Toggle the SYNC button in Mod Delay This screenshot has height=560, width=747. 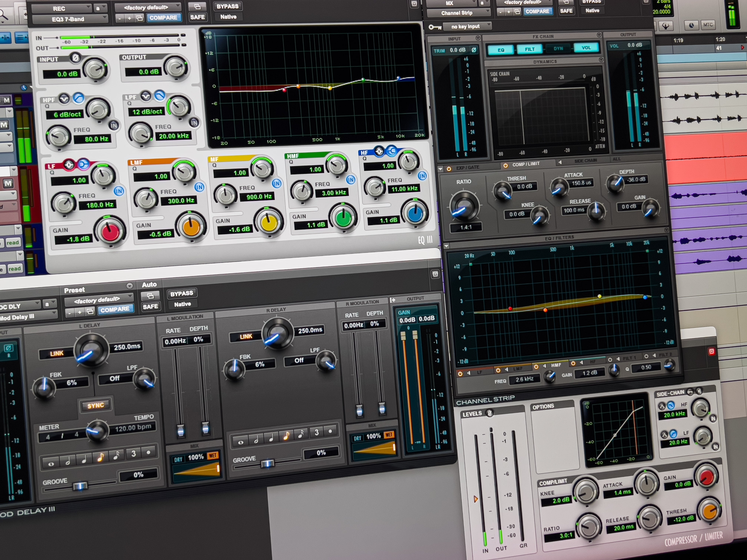click(96, 405)
